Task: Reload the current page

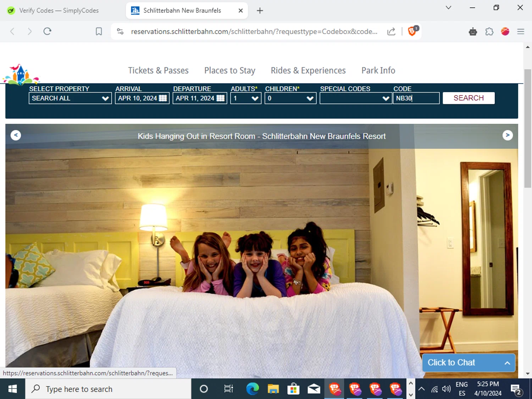Action: (x=47, y=32)
